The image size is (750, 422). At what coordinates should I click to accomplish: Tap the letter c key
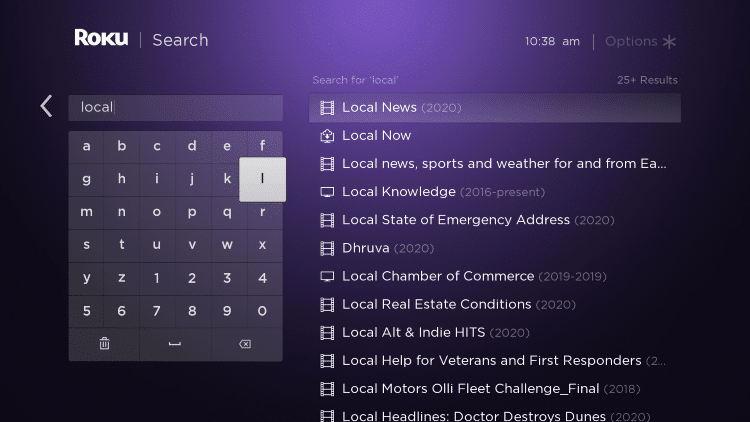tap(157, 146)
